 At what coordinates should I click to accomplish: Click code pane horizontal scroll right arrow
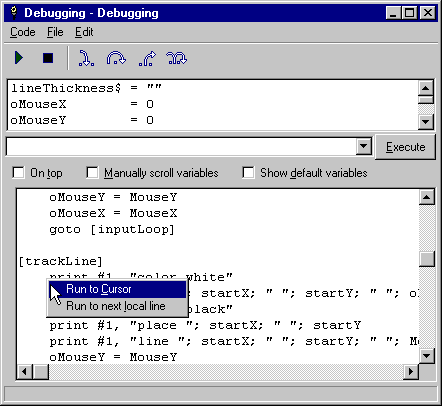point(411,371)
